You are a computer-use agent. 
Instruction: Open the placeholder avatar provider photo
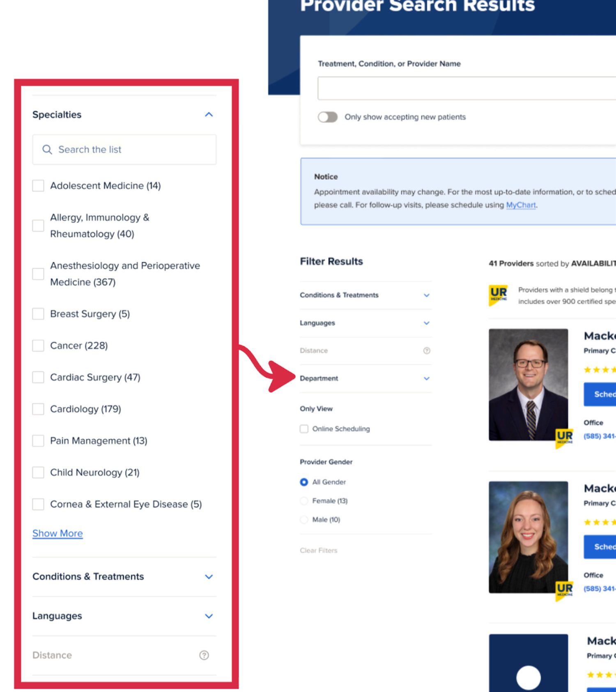(x=528, y=663)
